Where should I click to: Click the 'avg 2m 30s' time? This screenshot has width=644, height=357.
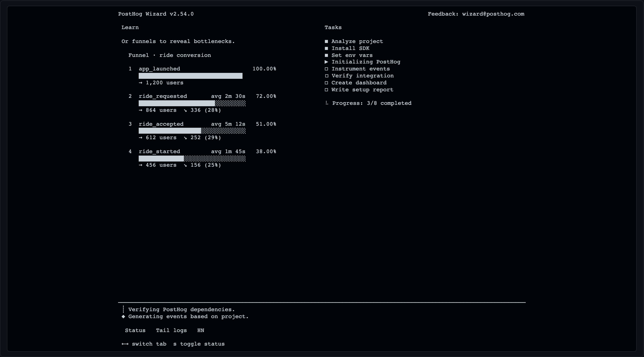pyautogui.click(x=228, y=96)
